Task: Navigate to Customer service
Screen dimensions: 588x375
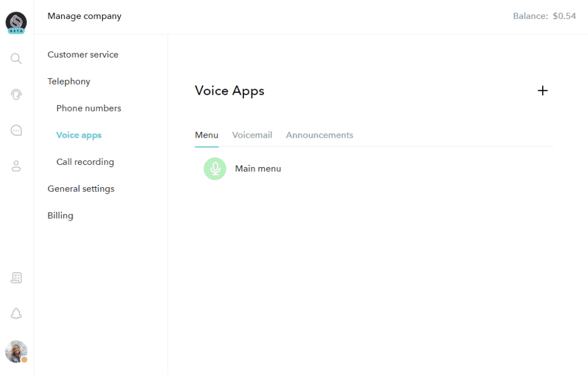Action: pos(83,54)
